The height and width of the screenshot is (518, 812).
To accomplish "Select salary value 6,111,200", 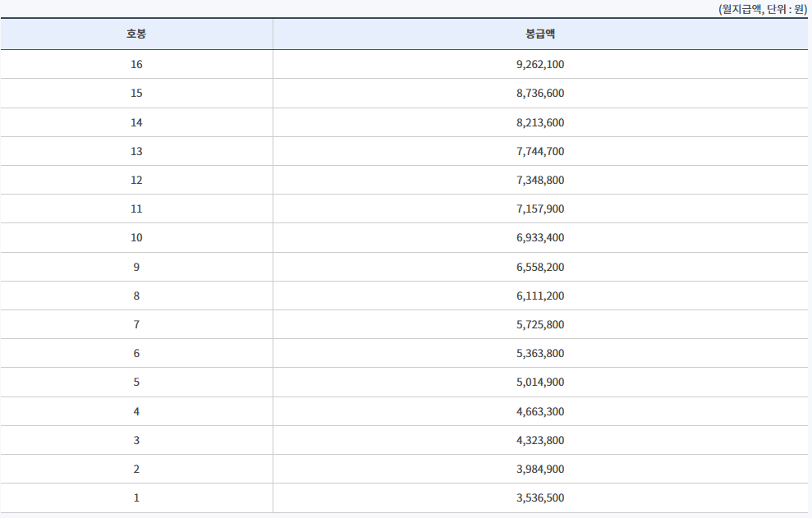I will coord(540,296).
